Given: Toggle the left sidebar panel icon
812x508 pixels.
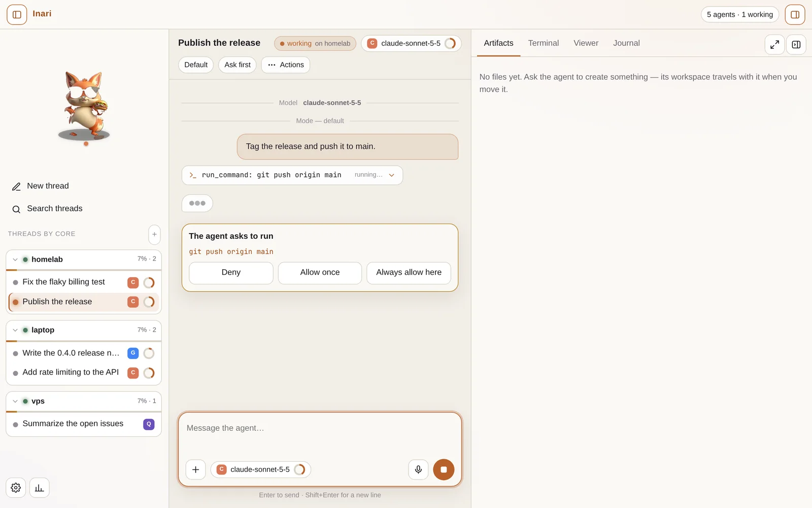Looking at the screenshot, I should 17,15.
